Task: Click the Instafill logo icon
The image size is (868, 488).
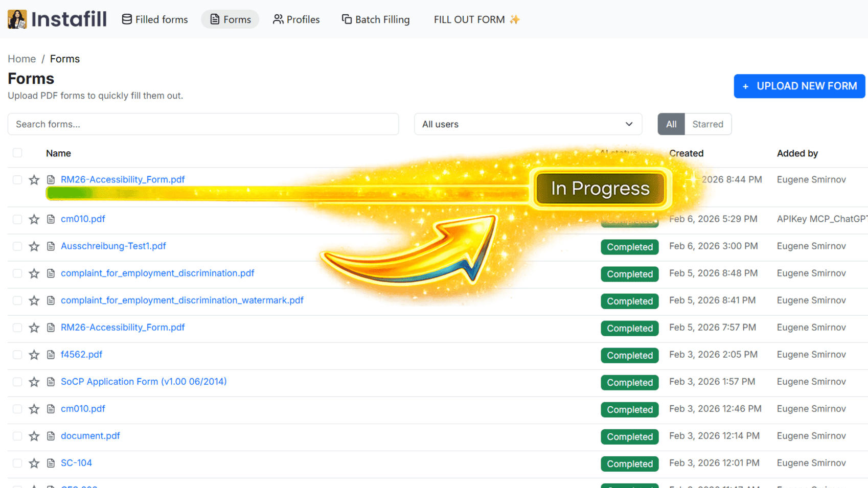Action: point(17,19)
